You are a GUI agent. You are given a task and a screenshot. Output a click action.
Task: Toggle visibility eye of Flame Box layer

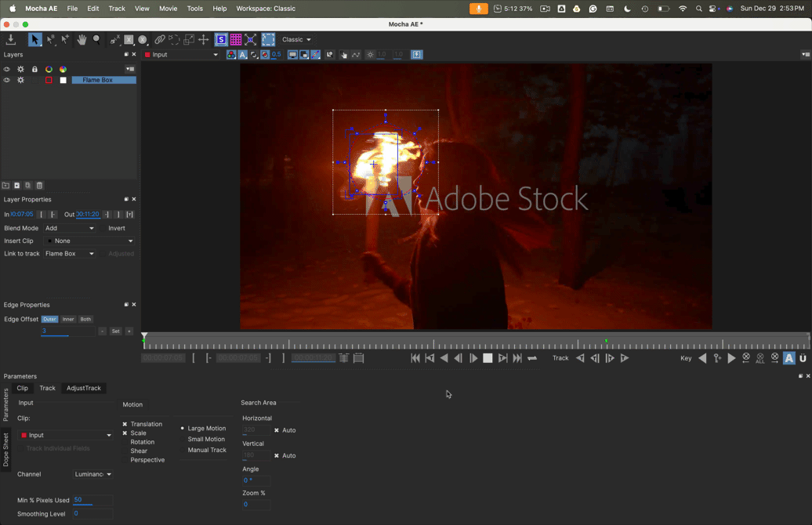click(7, 80)
